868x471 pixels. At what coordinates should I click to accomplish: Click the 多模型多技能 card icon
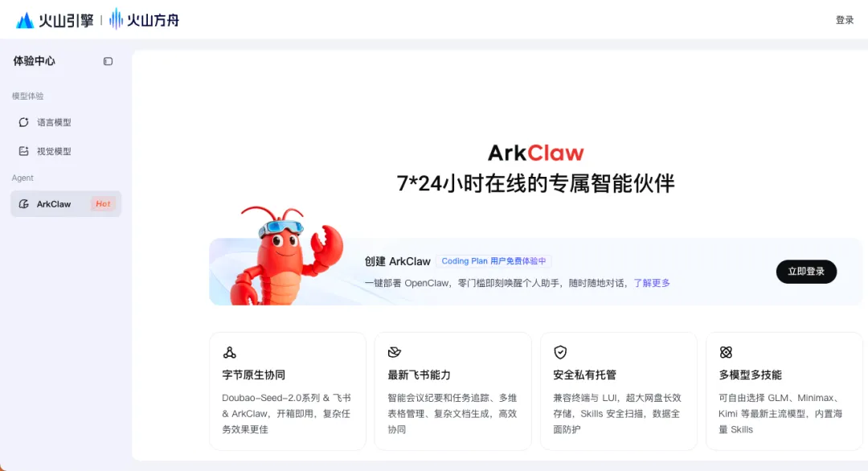tap(726, 352)
